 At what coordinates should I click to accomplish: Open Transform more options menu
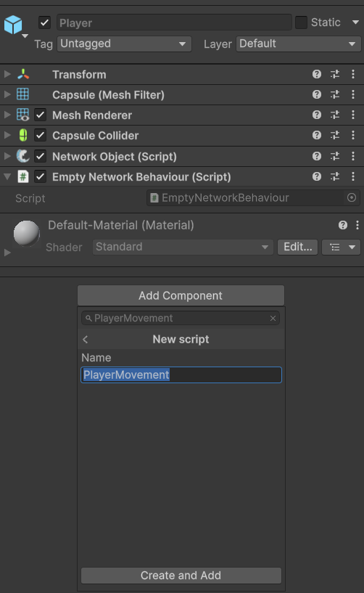[x=353, y=74]
